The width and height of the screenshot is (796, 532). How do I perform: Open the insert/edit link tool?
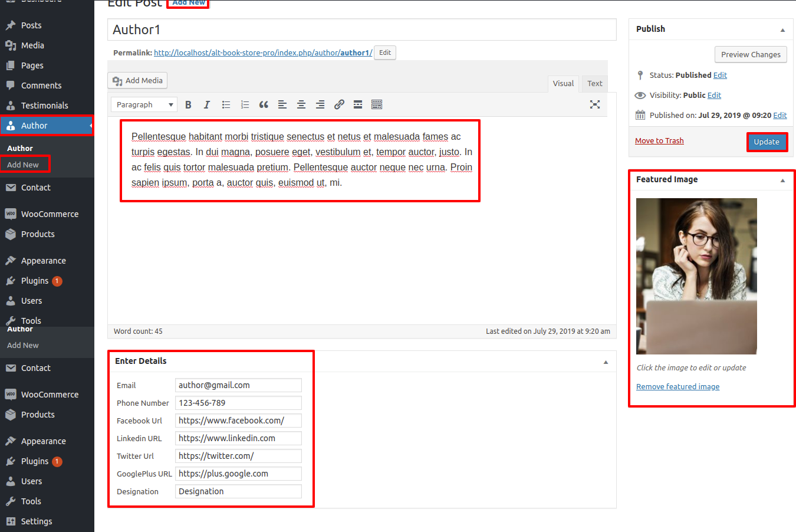pos(339,104)
